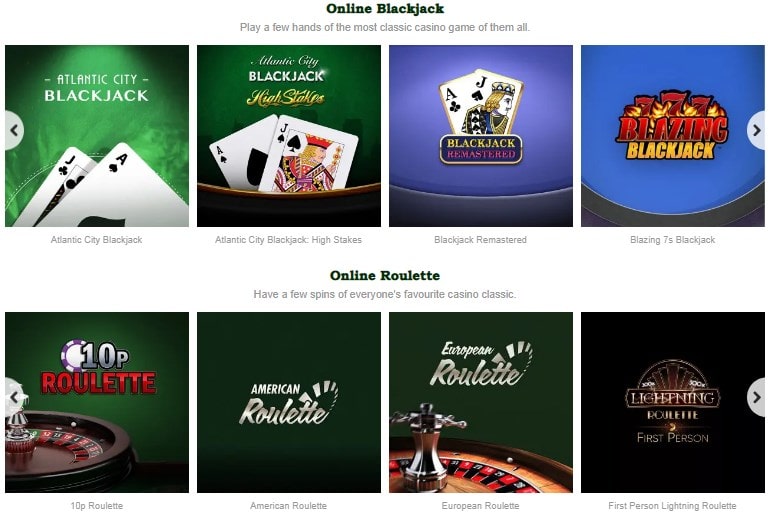The image size is (770, 514).
Task: Click First Person Lightning Roulette caption
Action: (x=673, y=506)
